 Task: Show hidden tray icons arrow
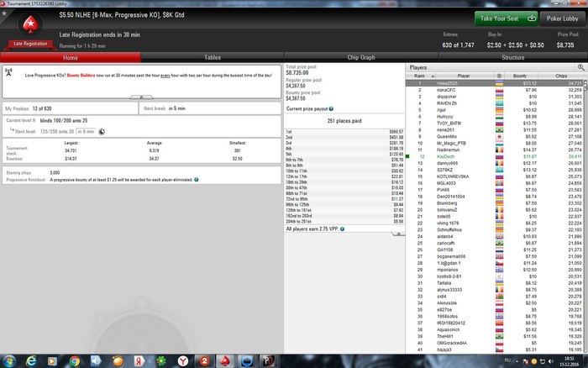[517, 361]
